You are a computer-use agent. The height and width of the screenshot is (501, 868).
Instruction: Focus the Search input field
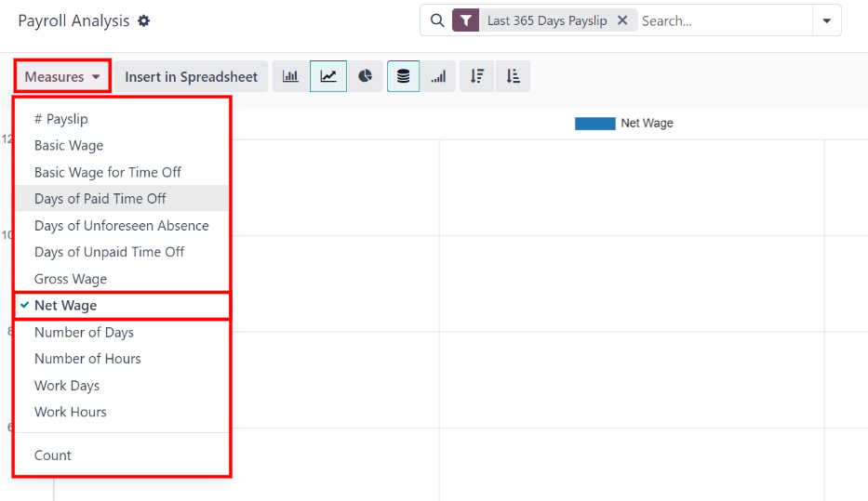(x=721, y=20)
